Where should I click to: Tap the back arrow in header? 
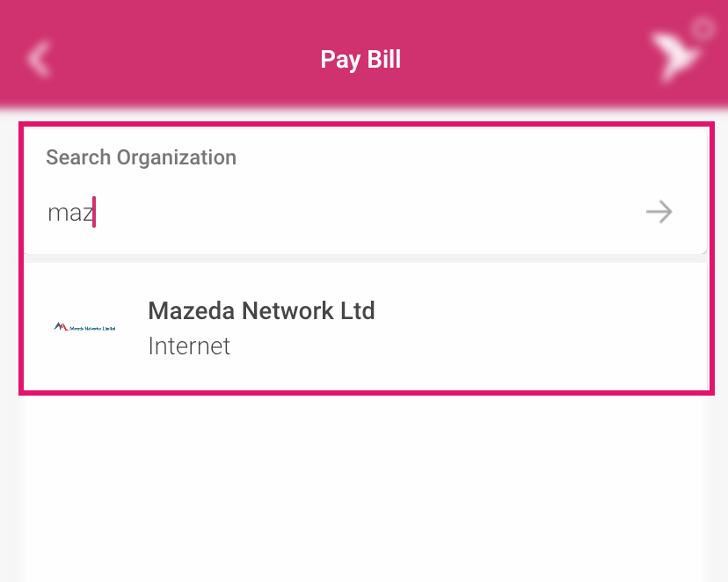[x=39, y=58]
